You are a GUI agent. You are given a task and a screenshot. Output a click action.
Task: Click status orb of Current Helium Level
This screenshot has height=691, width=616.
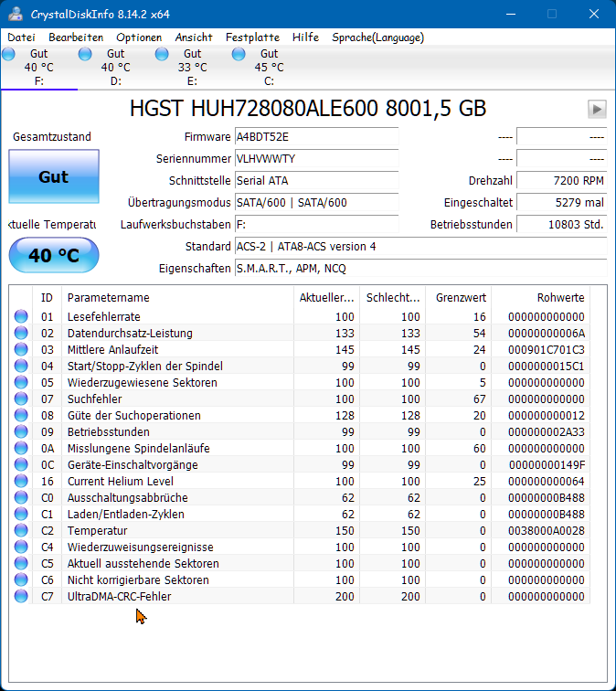pos(21,481)
